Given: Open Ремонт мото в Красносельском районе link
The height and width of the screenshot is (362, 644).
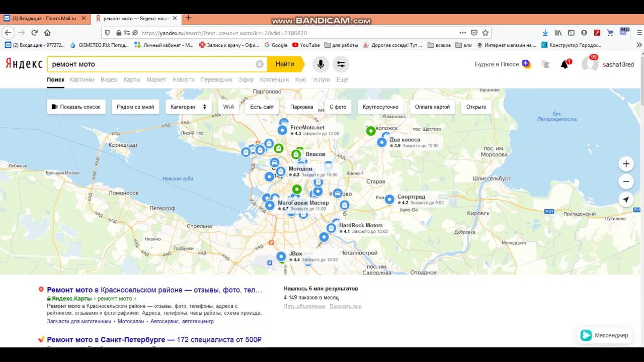Looking at the screenshot, I should tap(154, 290).
